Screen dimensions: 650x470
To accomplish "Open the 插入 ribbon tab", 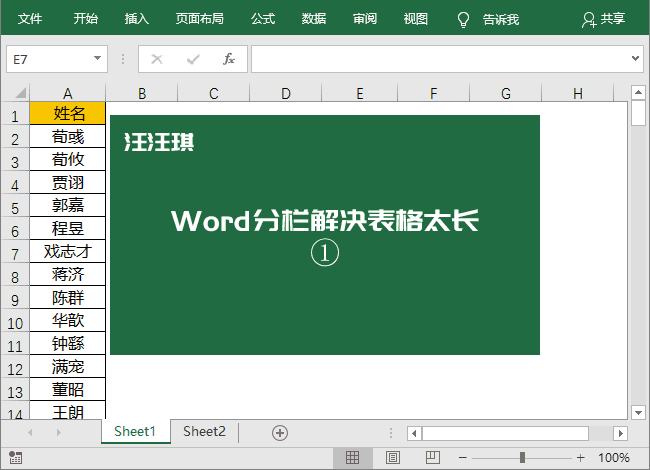I will [x=137, y=19].
